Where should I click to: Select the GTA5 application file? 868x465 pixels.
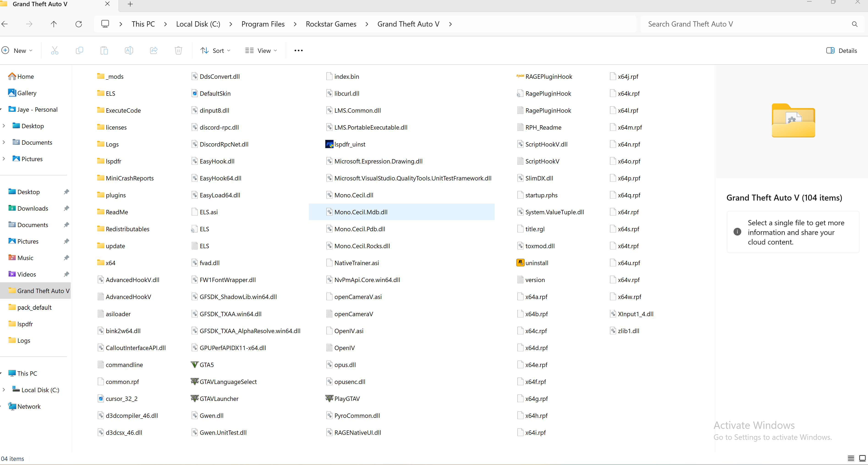tap(206, 365)
